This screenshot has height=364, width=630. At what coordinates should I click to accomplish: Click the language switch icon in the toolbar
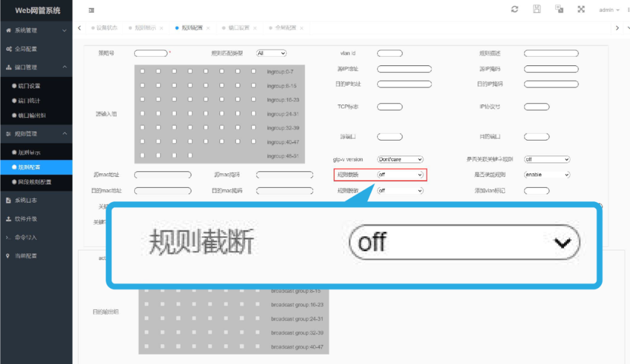(x=558, y=9)
